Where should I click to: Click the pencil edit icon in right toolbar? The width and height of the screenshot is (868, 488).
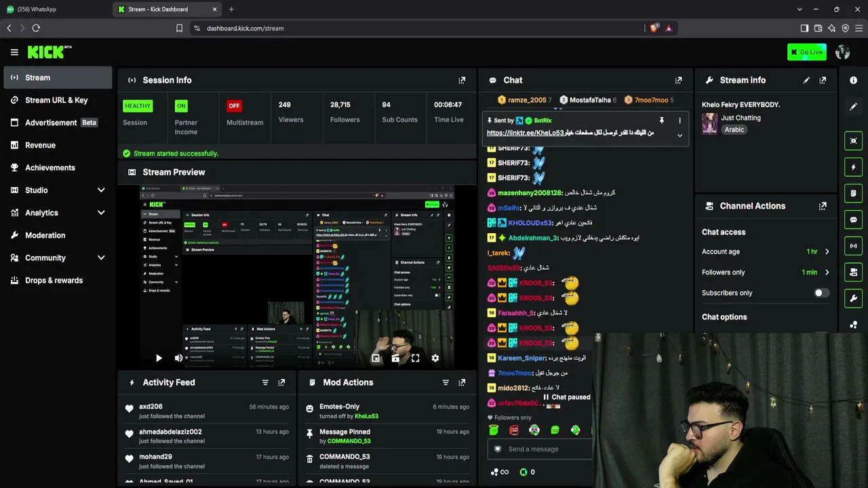click(x=853, y=106)
